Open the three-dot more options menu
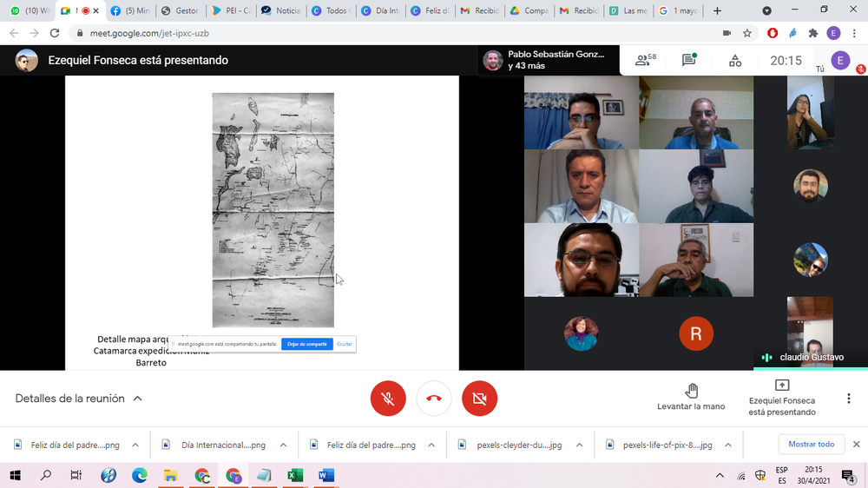The width and height of the screenshot is (868, 488). coord(848,399)
